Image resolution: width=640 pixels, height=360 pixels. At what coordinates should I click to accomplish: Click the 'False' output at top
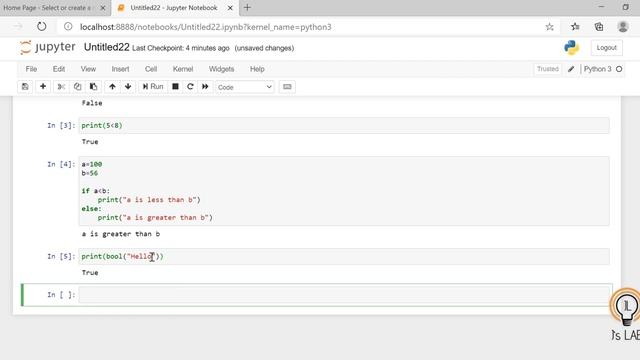point(92,103)
